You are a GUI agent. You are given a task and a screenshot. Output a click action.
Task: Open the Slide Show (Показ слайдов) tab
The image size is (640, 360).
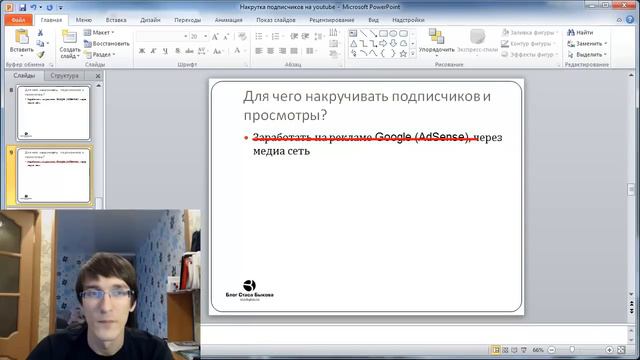pos(276,20)
